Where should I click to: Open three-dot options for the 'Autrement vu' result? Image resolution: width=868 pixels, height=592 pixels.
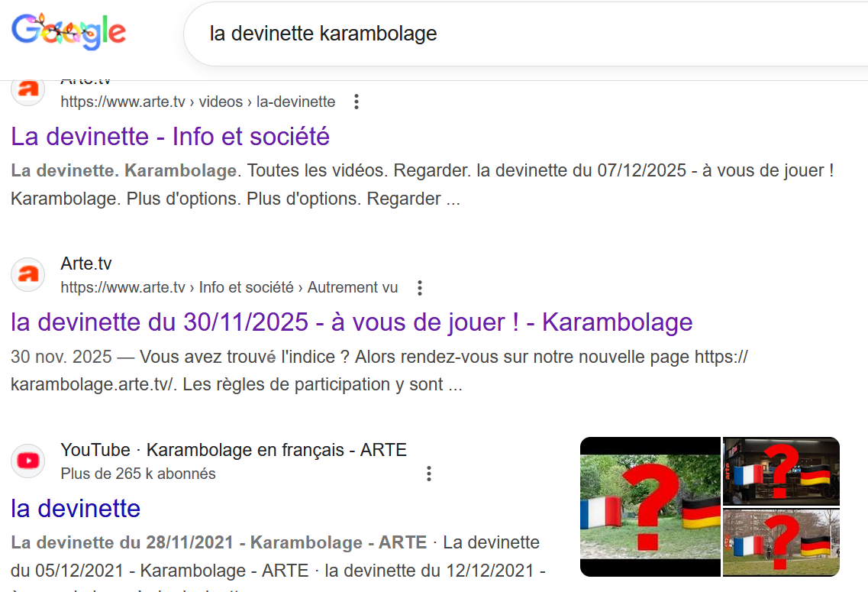click(419, 288)
